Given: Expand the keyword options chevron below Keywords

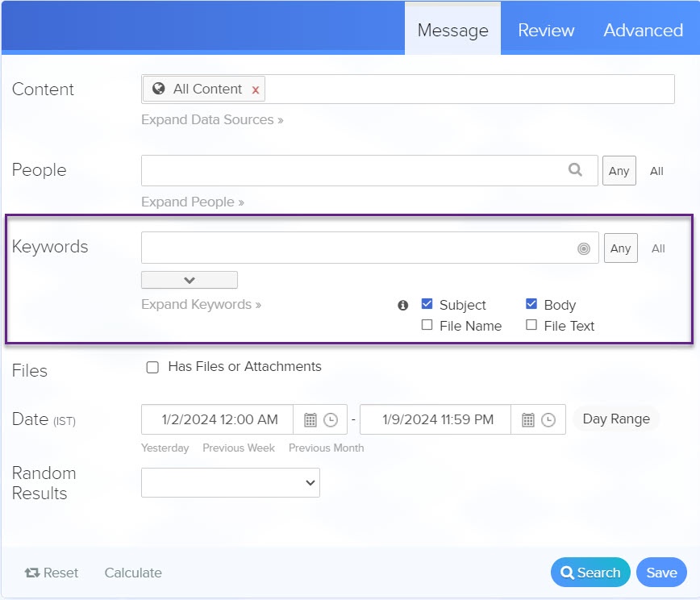Looking at the screenshot, I should (189, 279).
